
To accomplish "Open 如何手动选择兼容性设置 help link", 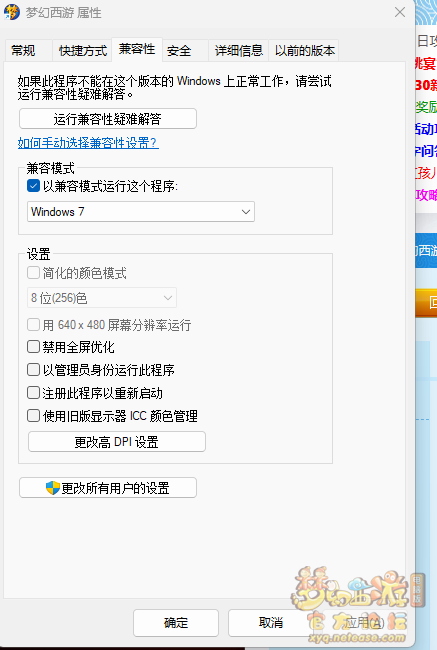I will point(88,143).
